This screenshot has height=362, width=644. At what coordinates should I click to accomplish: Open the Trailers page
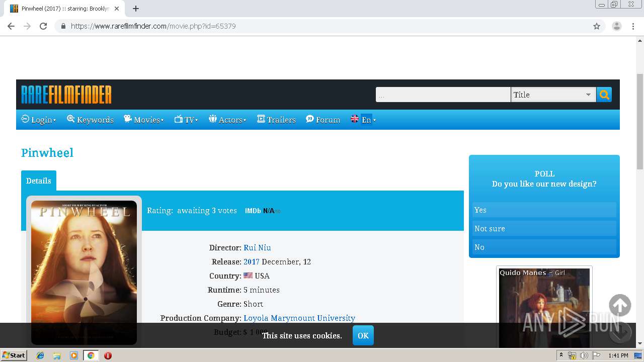pyautogui.click(x=276, y=120)
